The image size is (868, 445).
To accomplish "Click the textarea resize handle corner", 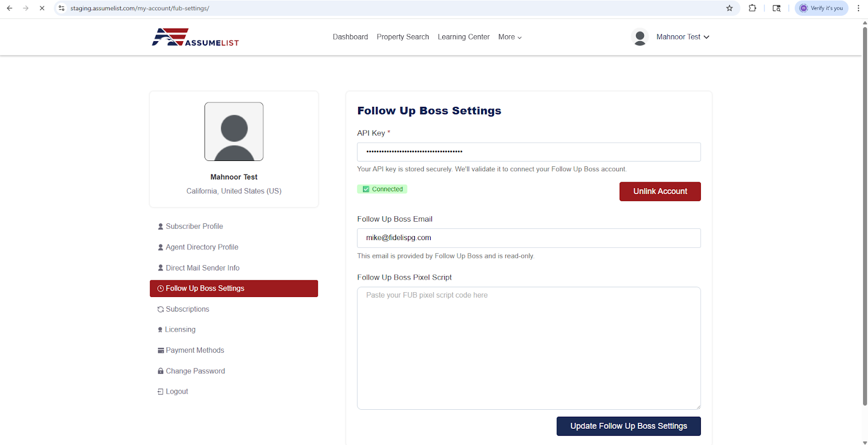I will click(x=698, y=407).
